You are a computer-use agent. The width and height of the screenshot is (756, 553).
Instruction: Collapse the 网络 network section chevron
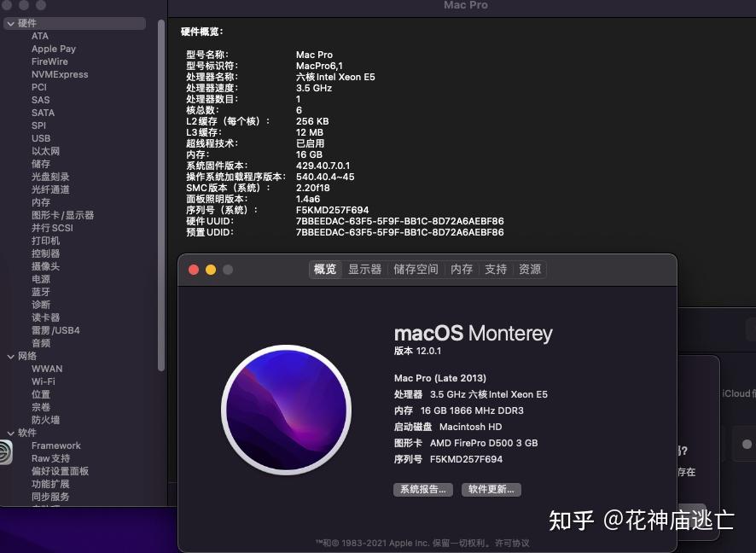10,356
